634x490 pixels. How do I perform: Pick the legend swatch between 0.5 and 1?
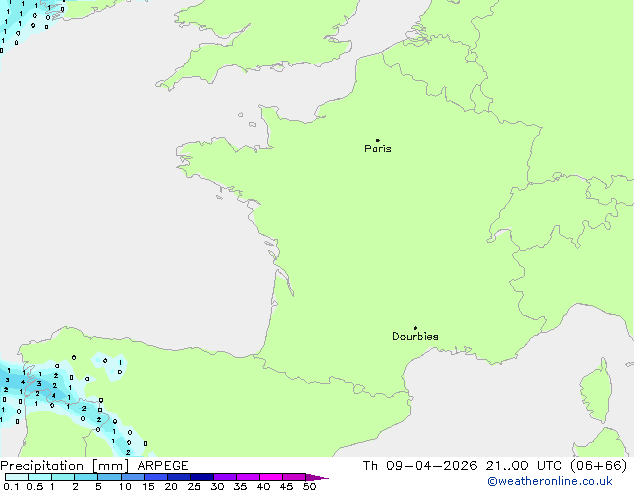(x=40, y=477)
